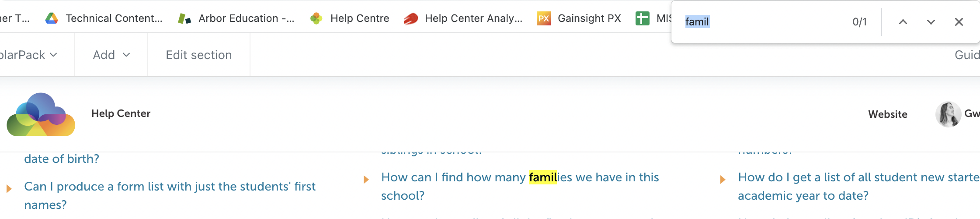
Task: Open 'list of all student new starters' article
Action: [858, 186]
